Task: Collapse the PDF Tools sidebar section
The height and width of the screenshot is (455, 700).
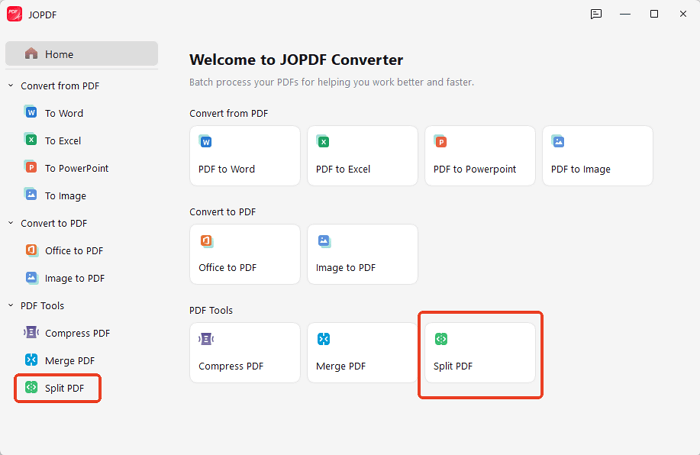Action: click(11, 305)
